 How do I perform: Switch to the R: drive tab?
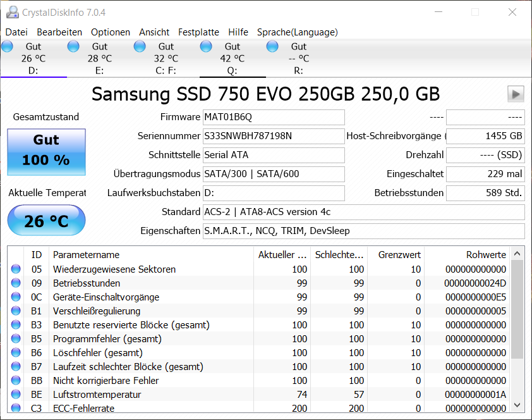pos(299,58)
